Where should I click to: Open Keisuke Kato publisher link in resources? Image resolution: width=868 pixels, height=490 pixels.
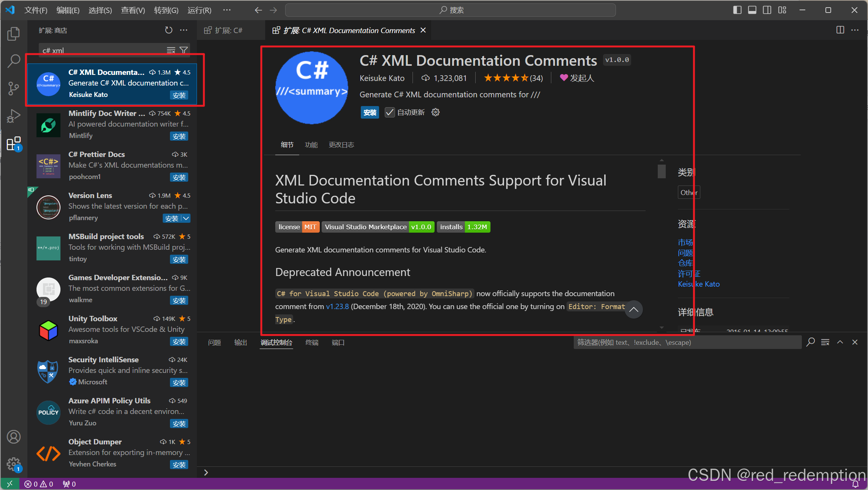pos(699,284)
